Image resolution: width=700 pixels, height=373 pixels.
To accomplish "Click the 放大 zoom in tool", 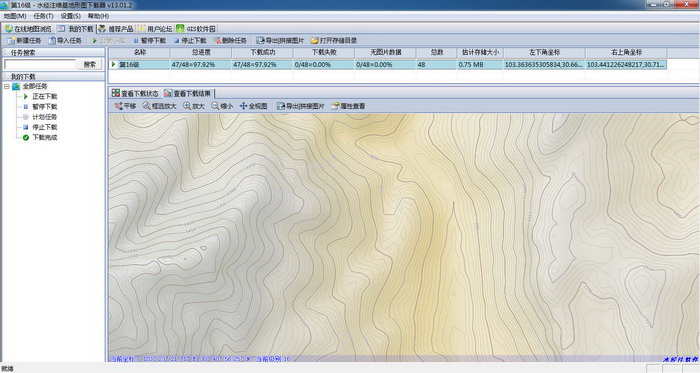I will (194, 106).
